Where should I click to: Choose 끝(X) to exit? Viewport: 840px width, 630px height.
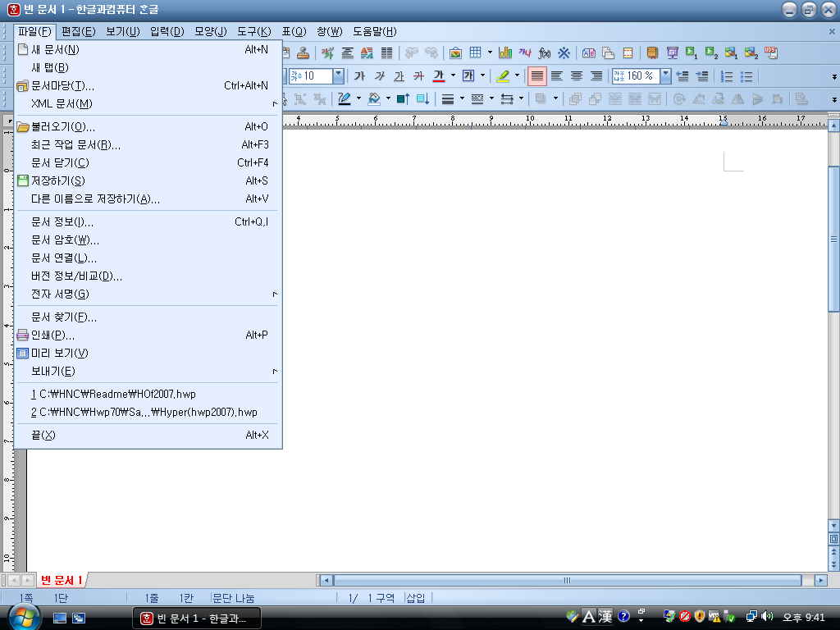(148, 436)
